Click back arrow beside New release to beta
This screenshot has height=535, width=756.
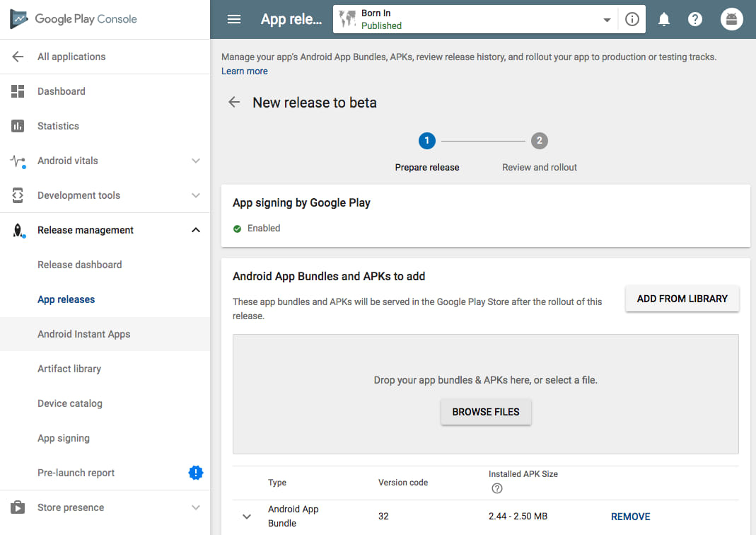pos(234,103)
